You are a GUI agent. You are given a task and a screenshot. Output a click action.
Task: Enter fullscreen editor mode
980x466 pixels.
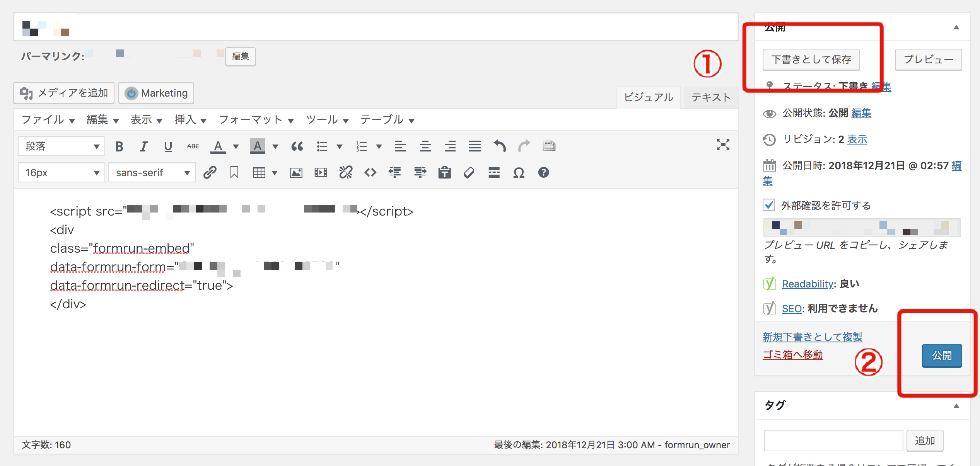point(723,145)
